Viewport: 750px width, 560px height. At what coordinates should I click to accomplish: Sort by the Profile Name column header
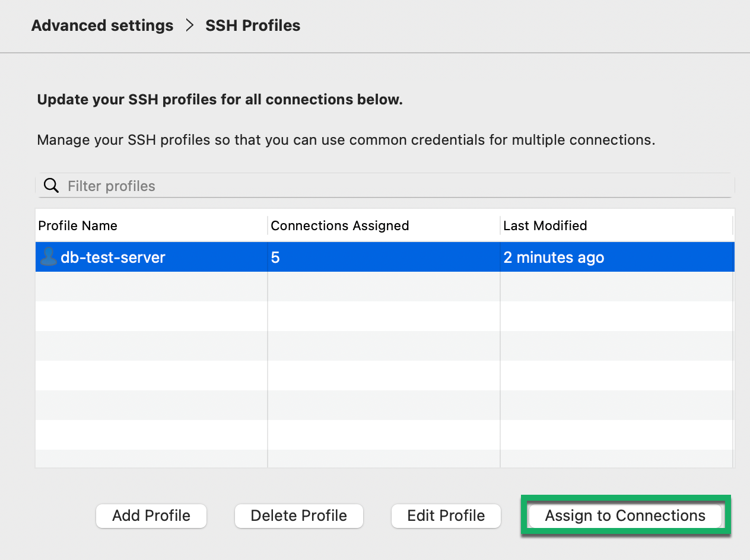[x=78, y=225]
